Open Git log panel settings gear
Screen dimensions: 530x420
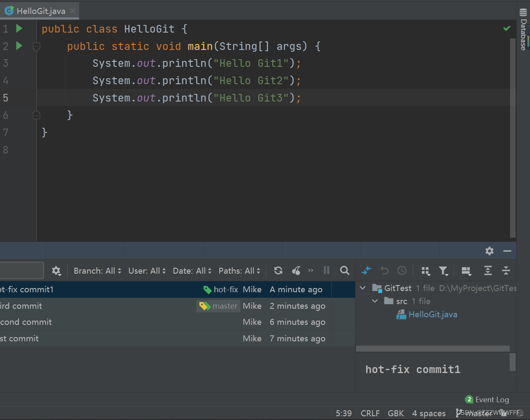489,251
